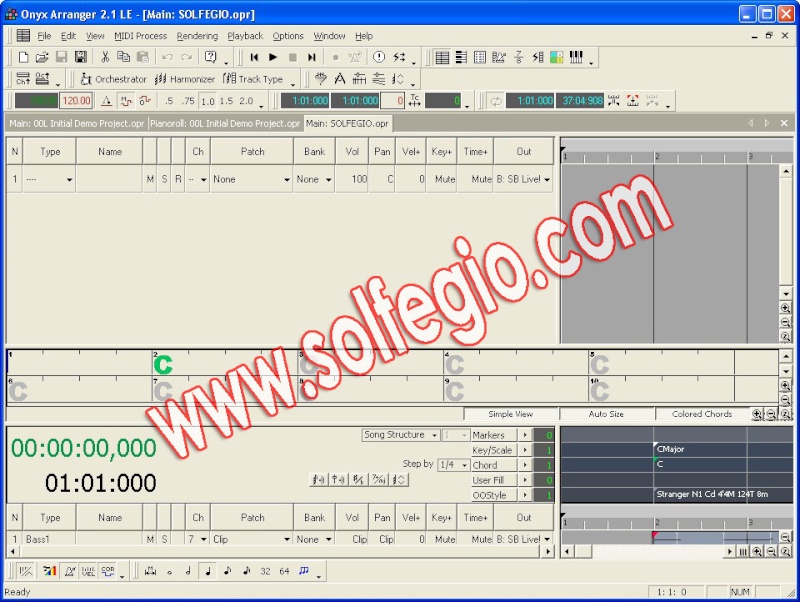The image size is (800, 602).
Task: Click the Track Type tool
Action: [x=253, y=79]
